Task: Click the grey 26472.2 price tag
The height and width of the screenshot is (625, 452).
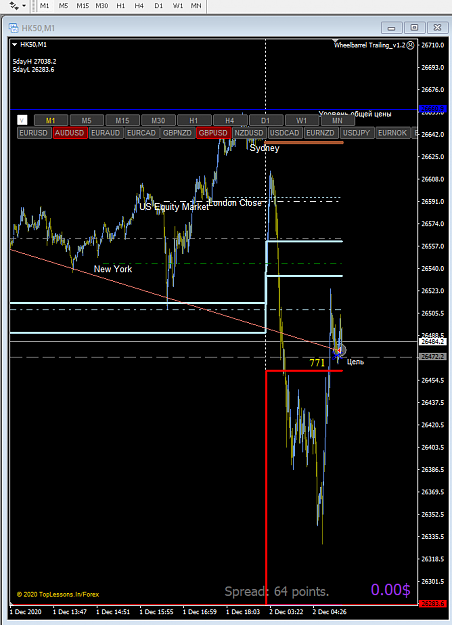Action: coord(432,356)
